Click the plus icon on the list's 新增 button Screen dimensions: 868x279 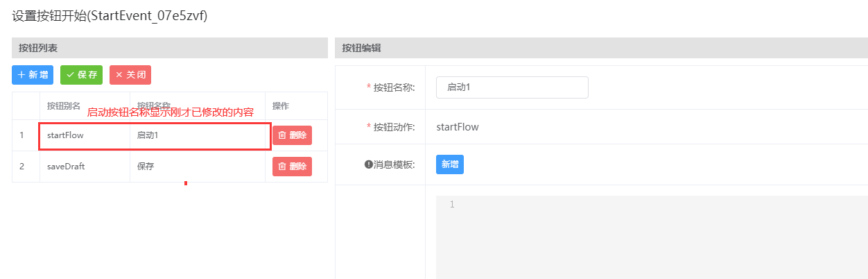(x=21, y=75)
